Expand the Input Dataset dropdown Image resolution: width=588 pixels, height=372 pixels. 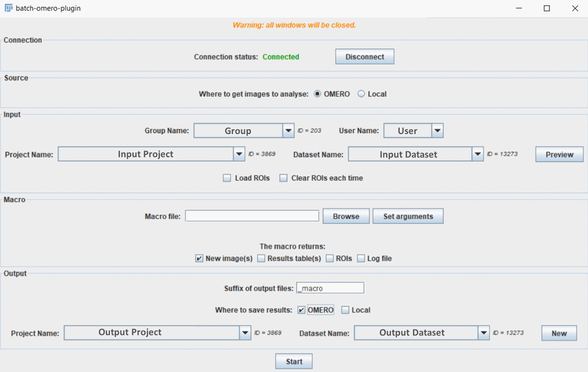[477, 154]
